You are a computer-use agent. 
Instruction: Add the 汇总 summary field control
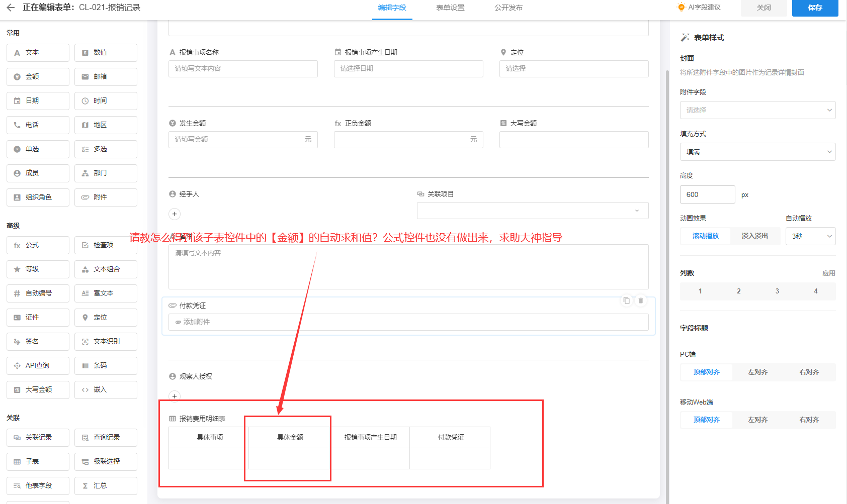tap(106, 485)
